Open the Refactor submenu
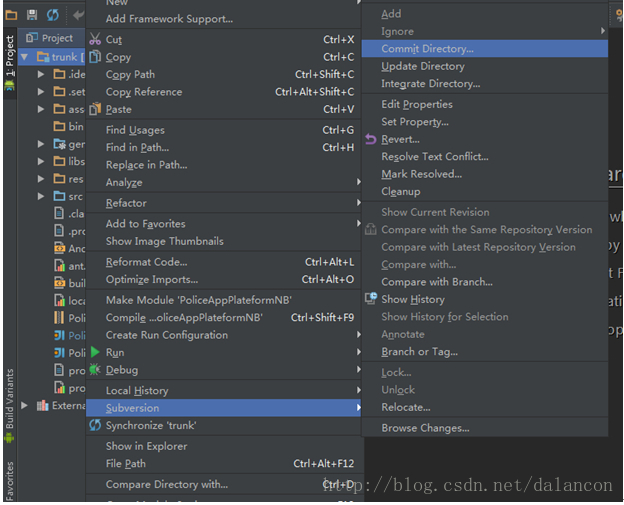The width and height of the screenshot is (624, 505). (223, 203)
